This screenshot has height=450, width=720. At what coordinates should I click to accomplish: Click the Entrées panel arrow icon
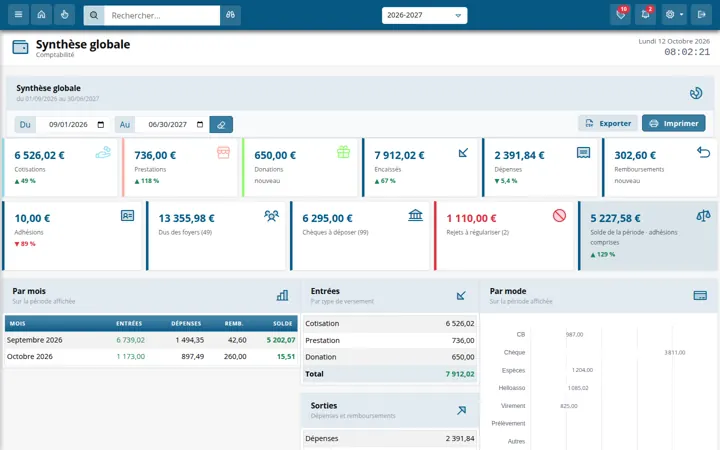pos(461,296)
